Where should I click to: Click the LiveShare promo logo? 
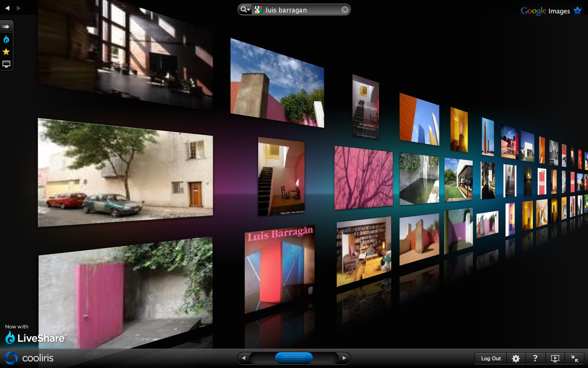[36, 337]
